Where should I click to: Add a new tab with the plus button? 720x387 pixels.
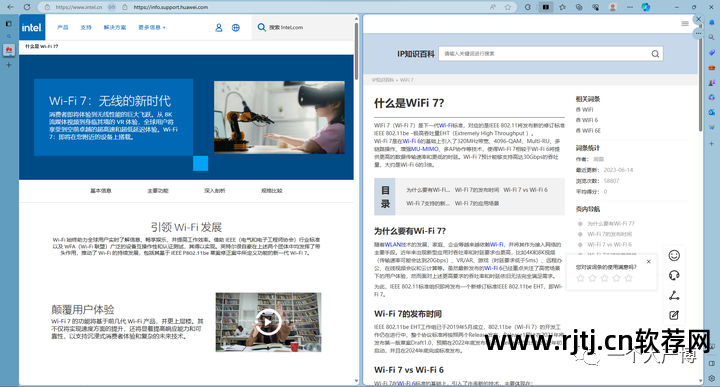[8, 65]
